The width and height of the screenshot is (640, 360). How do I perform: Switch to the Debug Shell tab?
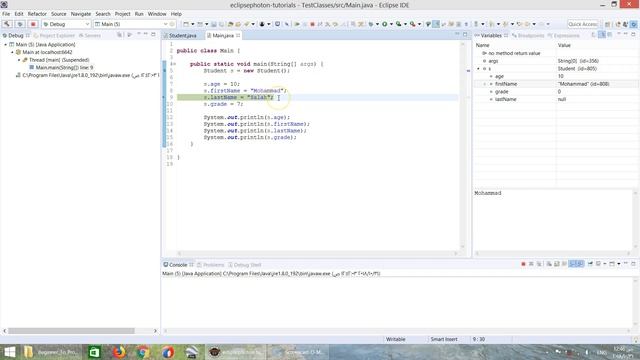coord(244,265)
